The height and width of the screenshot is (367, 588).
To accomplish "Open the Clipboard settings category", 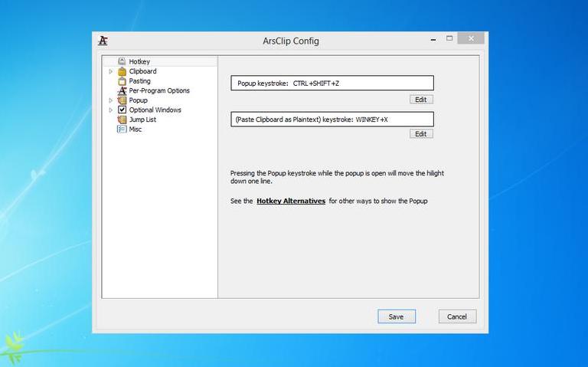I will click(142, 71).
